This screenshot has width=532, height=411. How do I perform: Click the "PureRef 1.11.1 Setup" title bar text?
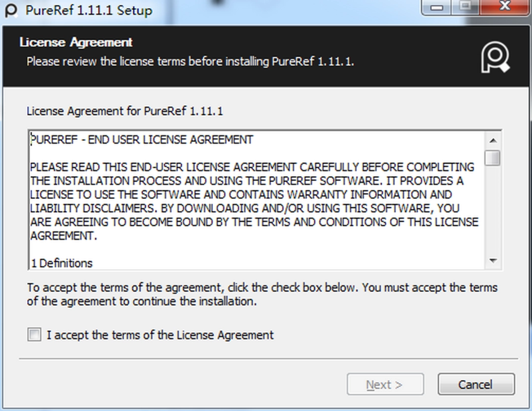tap(89, 10)
